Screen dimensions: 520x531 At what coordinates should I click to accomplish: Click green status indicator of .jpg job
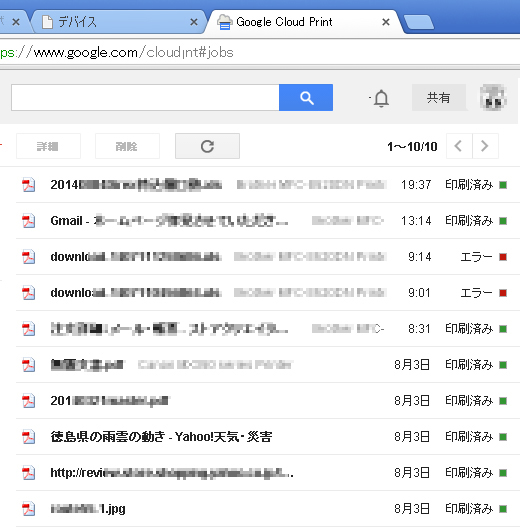coord(503,509)
